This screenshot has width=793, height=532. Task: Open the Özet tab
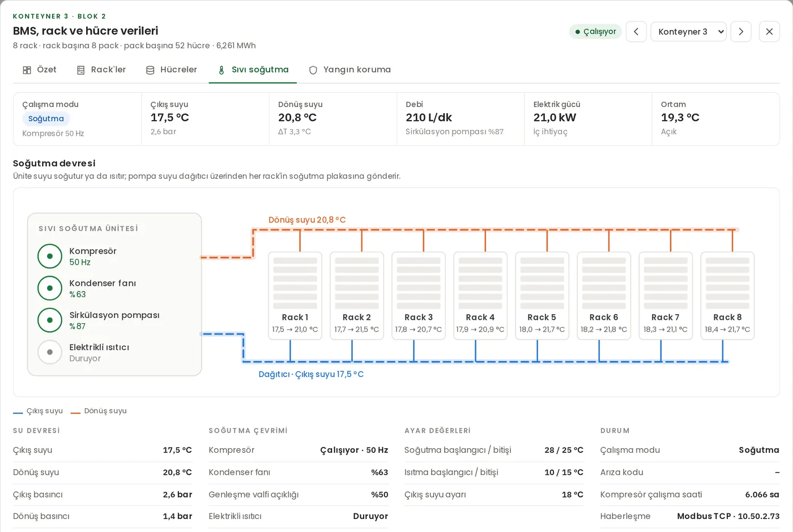click(39, 70)
